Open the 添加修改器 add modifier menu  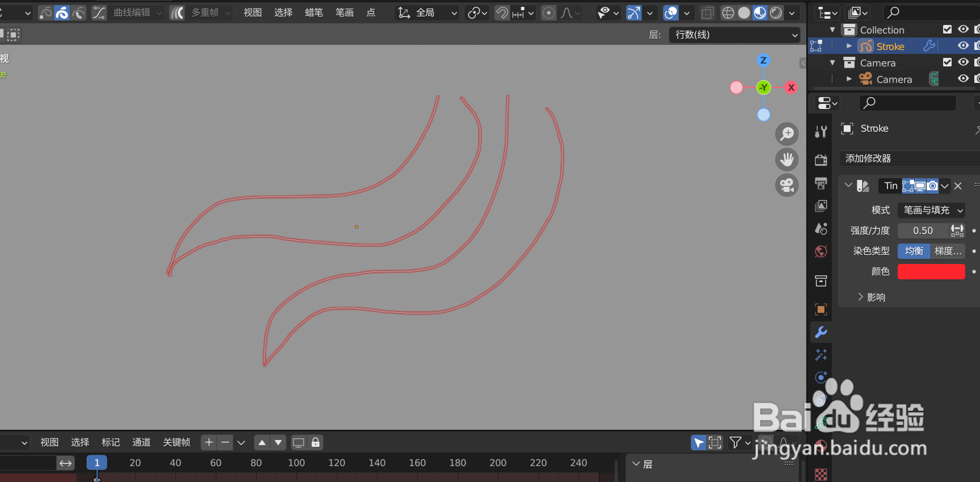pyautogui.click(x=908, y=158)
